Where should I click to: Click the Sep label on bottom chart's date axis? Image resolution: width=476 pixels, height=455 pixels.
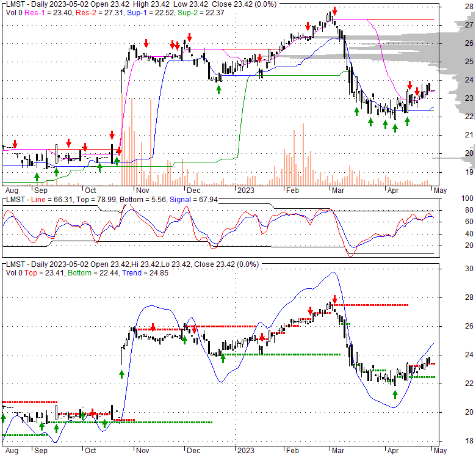click(41, 451)
